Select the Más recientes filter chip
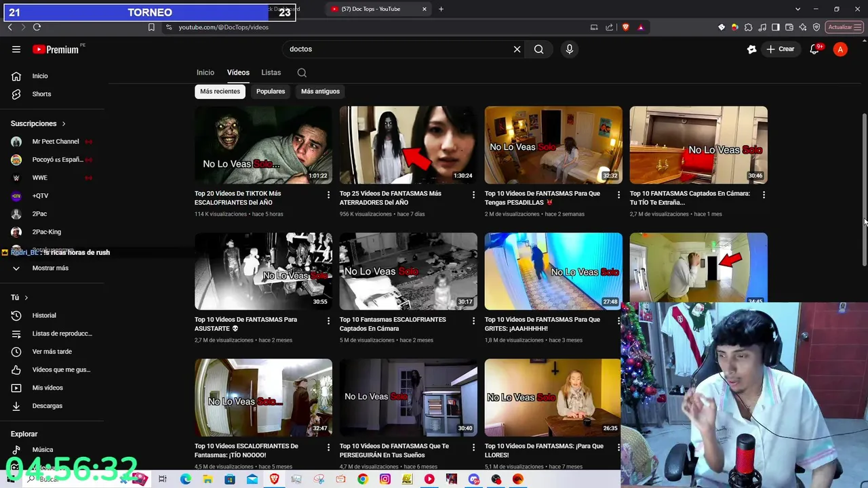Screen dimensions: 868x488 [x=220, y=91]
